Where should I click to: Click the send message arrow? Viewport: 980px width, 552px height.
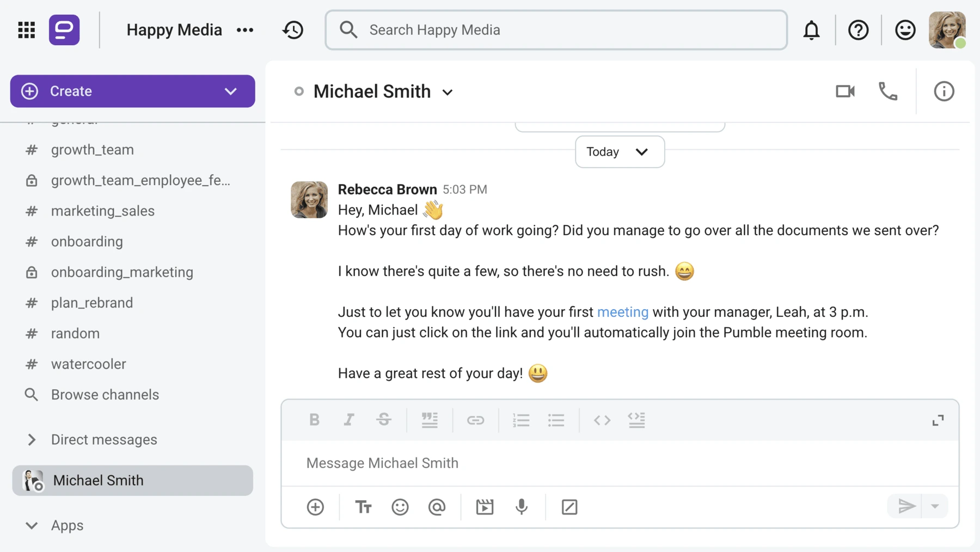[905, 506]
